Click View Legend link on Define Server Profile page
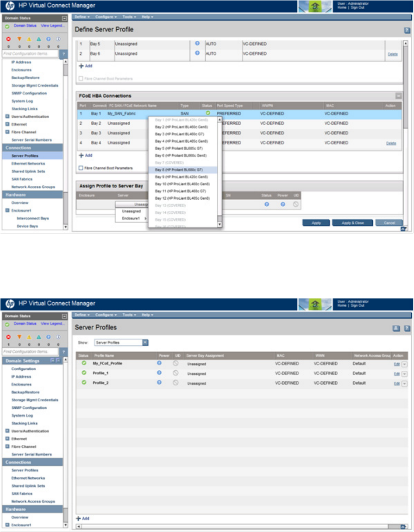Screen dimensions: 414x532 (x=52, y=25)
